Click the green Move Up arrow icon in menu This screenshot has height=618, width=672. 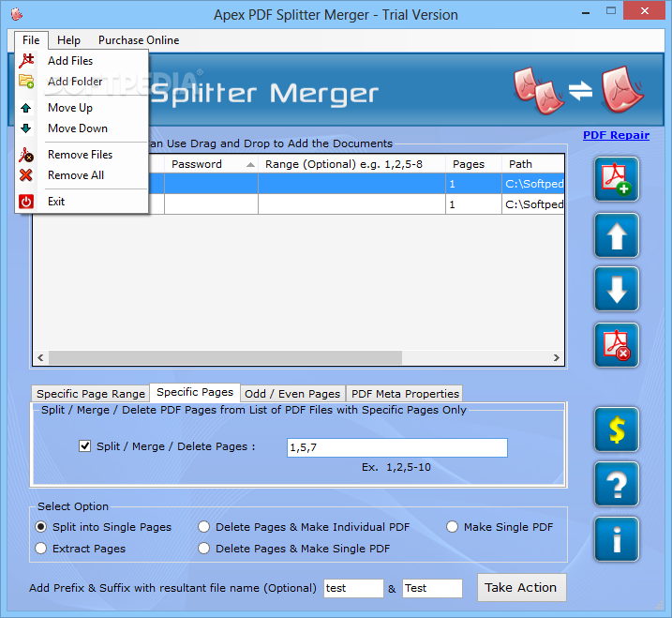26,108
